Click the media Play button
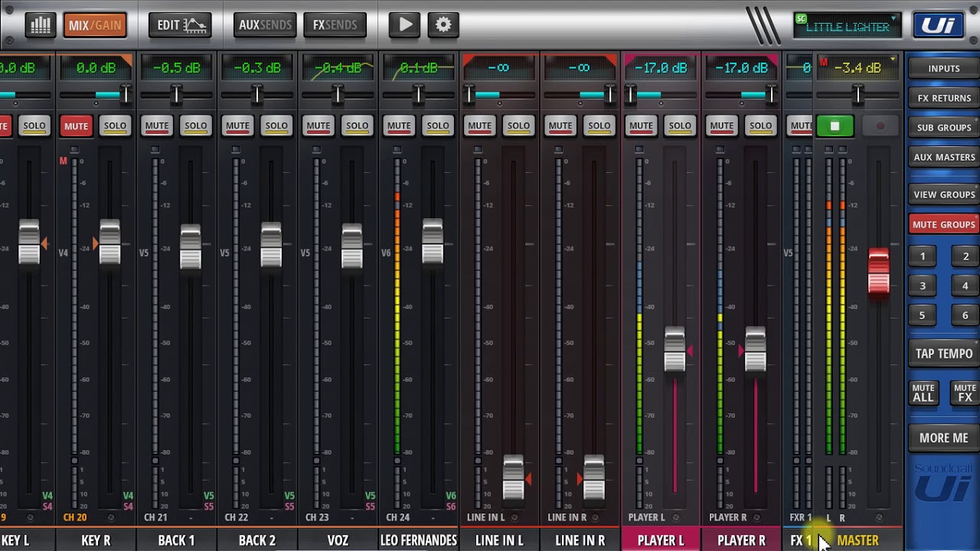 404,25
